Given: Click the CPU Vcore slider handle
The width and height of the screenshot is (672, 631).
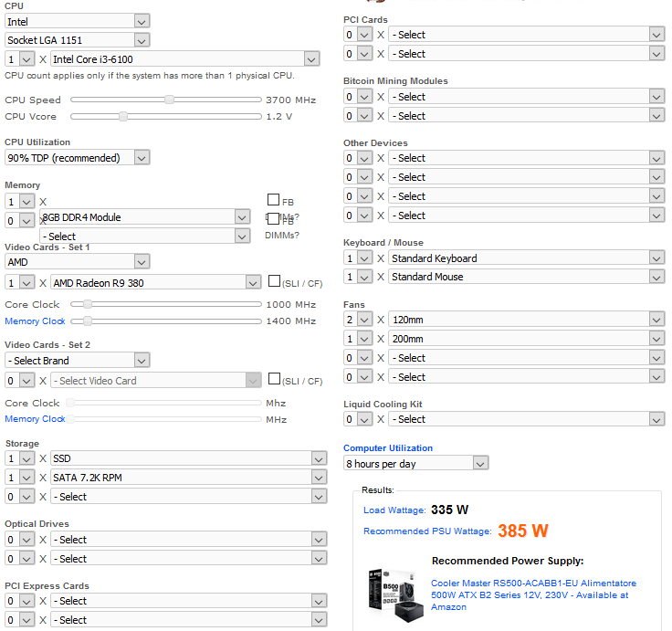Looking at the screenshot, I should click(x=122, y=116).
